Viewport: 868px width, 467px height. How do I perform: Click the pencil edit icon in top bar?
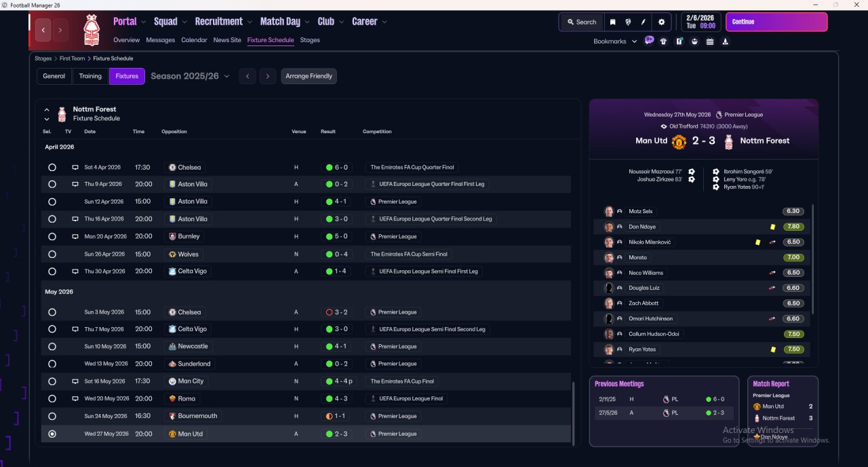644,22
